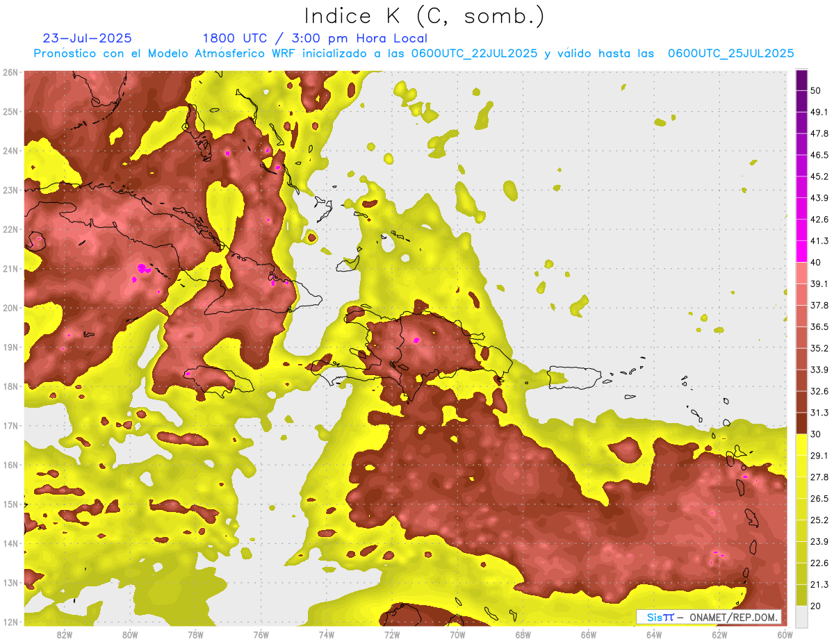834x644 pixels.
Task: Click the "0600UTC_22JUL2025" initialization time text
Action: pos(474,53)
